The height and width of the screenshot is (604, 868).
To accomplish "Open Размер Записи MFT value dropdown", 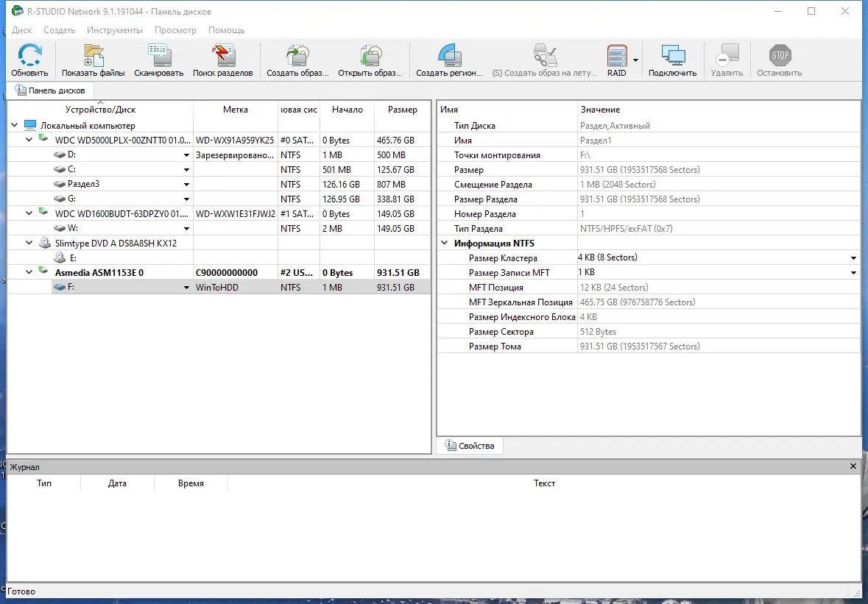I will 853,273.
